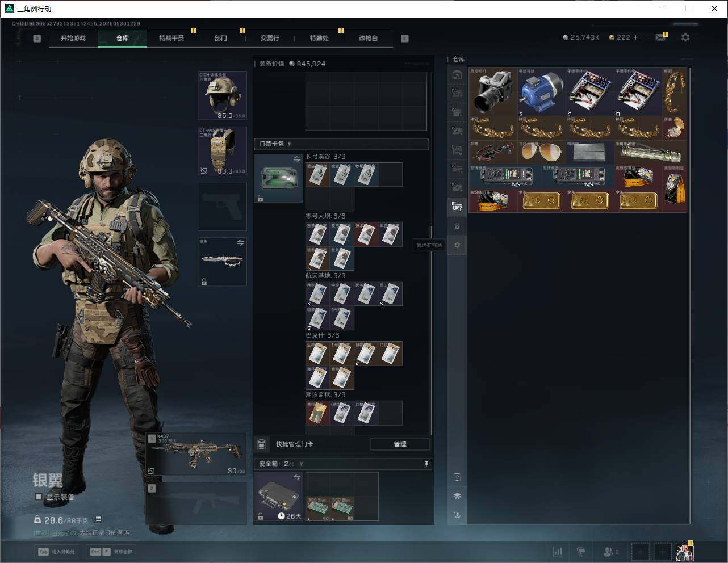Toggle the swap arrows on the knife slot
The height and width of the screenshot is (563, 728).
[240, 243]
